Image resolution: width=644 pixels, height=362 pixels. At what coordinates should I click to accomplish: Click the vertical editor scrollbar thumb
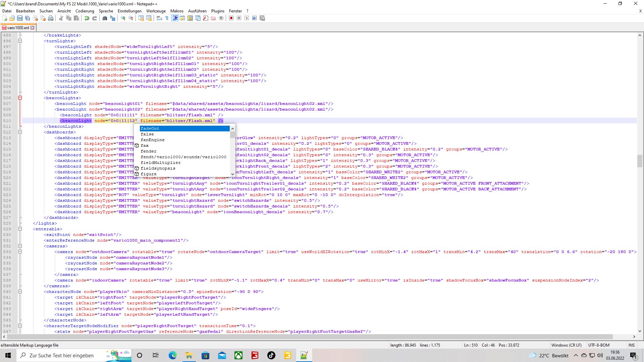tap(640, 162)
